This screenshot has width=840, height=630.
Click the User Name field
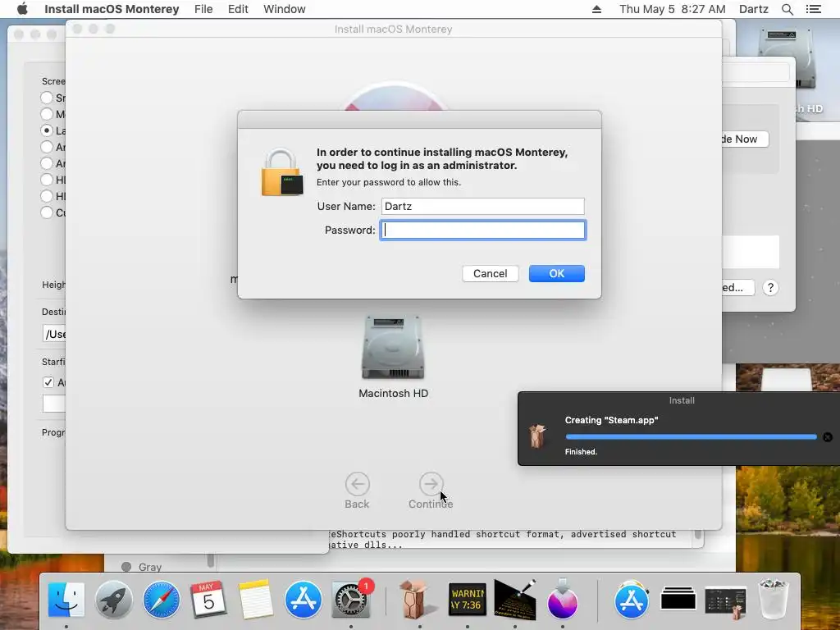(x=482, y=206)
